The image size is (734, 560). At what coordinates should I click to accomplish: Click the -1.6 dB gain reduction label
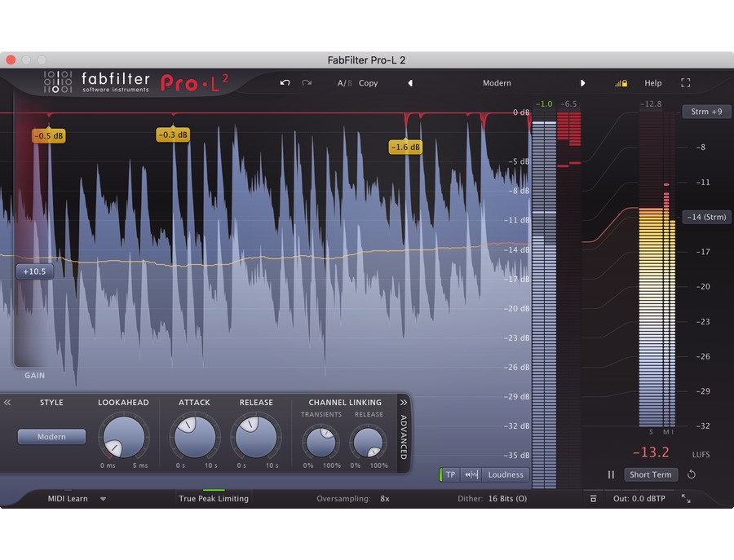(405, 147)
